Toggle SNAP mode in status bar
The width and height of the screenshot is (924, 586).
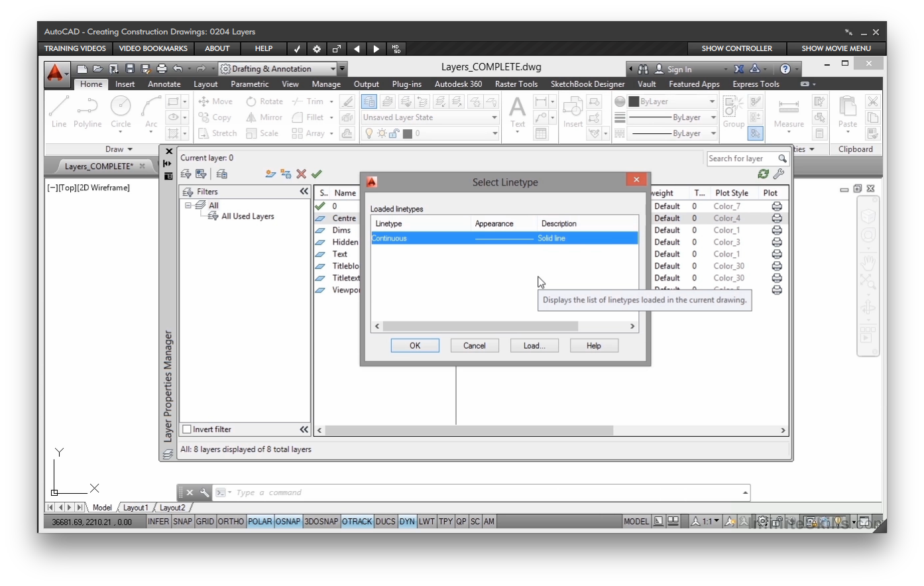coord(182,522)
